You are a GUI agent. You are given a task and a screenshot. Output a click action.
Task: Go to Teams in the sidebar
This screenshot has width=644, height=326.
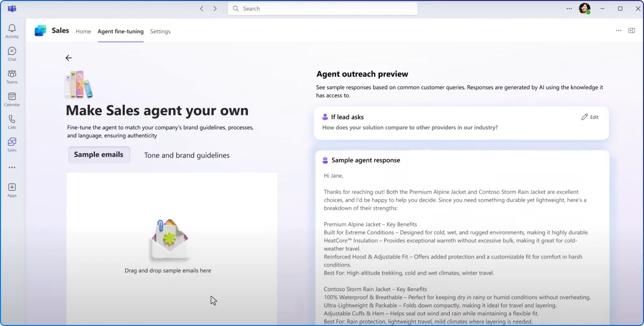coord(12,76)
